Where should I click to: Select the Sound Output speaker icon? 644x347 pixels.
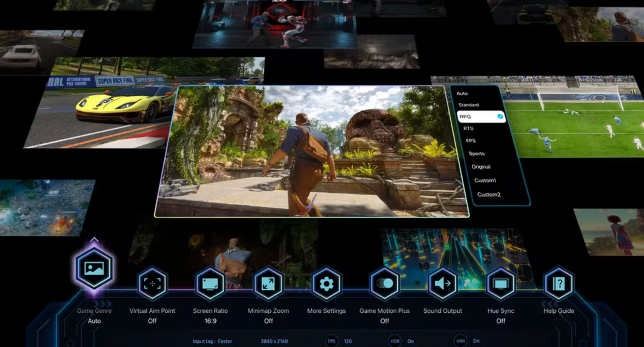click(x=442, y=284)
